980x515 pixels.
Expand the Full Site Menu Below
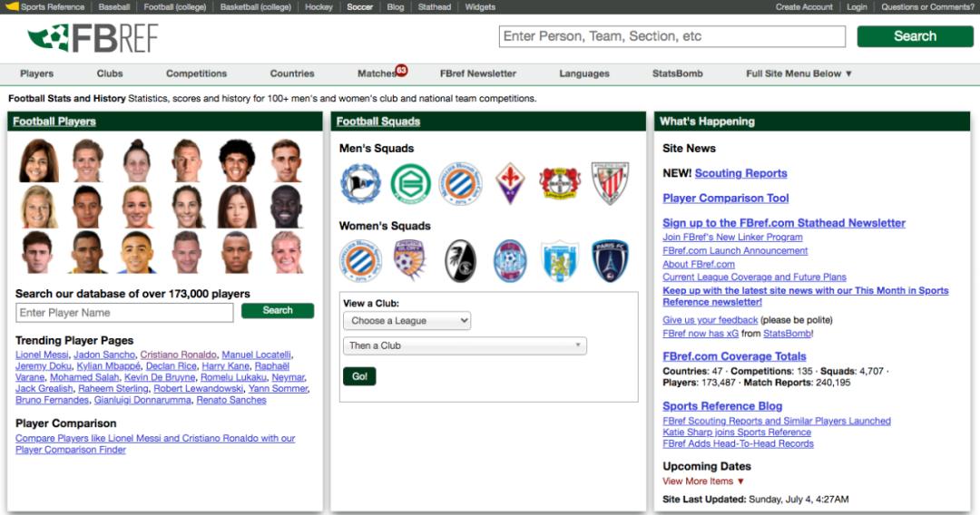[x=799, y=73]
